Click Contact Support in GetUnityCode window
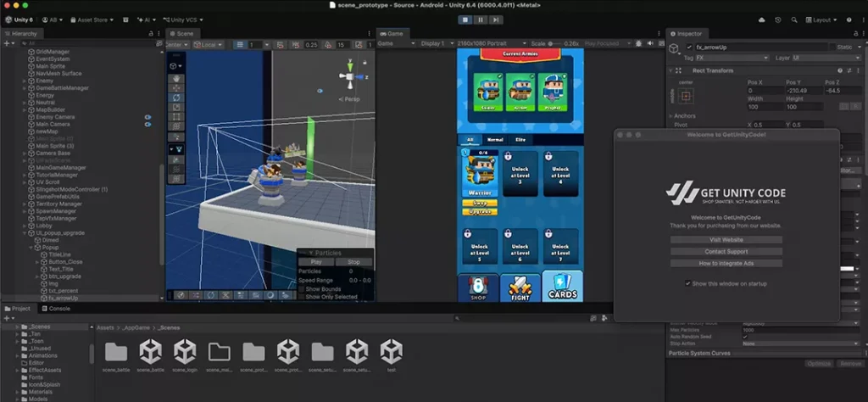The image size is (868, 402). (726, 251)
